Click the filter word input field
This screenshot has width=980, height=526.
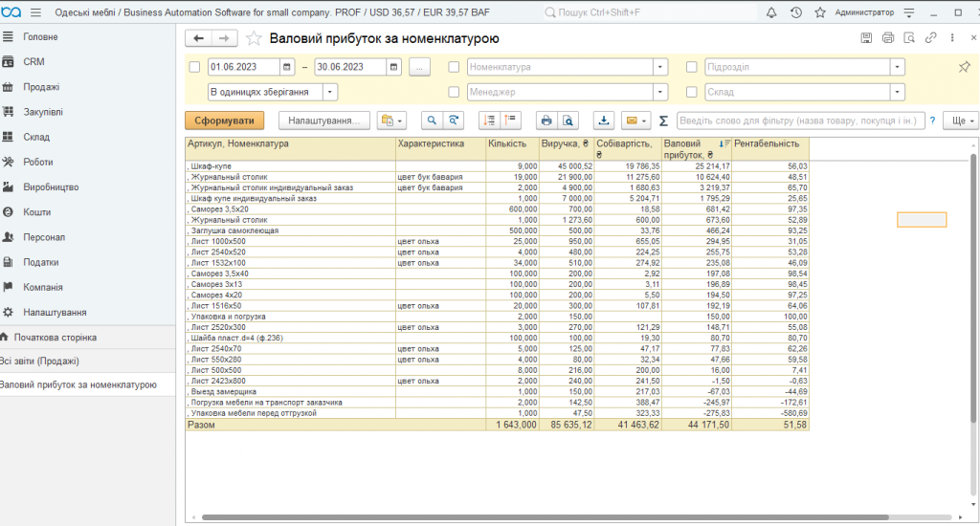[800, 121]
